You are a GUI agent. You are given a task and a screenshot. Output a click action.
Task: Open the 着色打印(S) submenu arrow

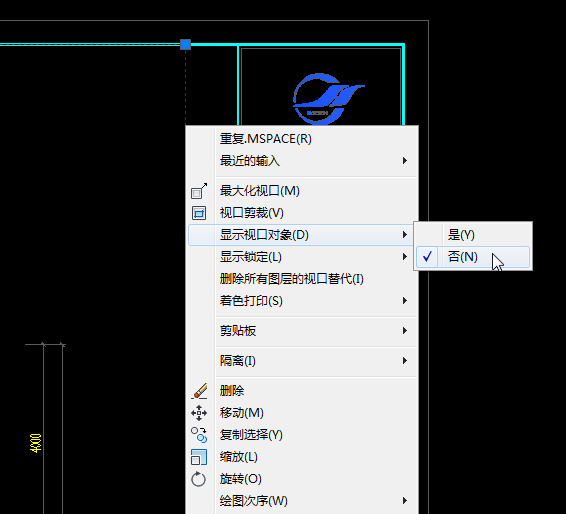coord(405,301)
